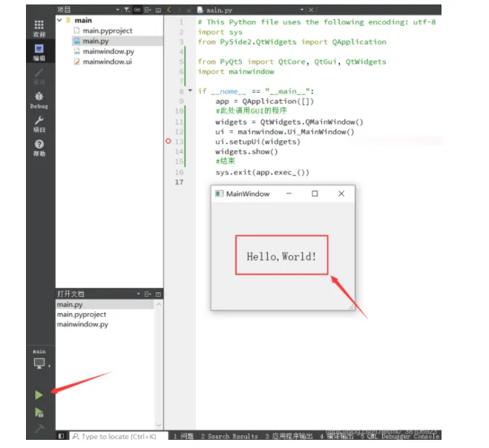Open the main kit selector monitor icon
Screen dimensions: 489x448
39,363
